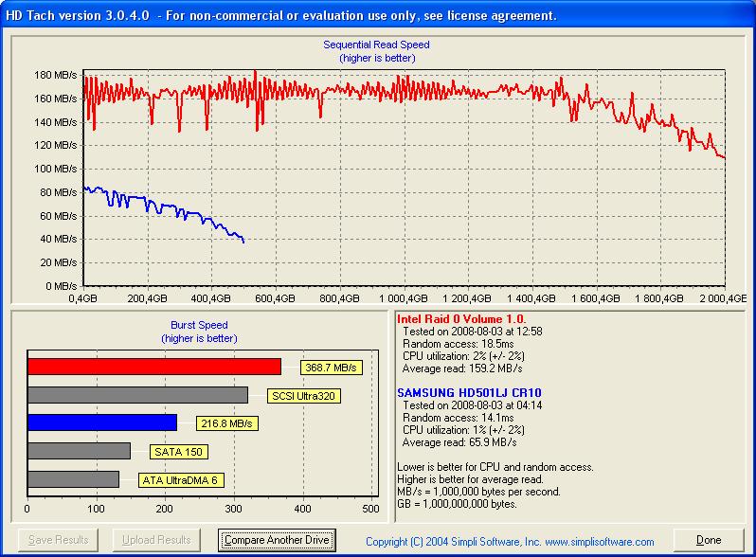Click the 80 MB/s axis label
756x557 pixels.
coord(59,192)
